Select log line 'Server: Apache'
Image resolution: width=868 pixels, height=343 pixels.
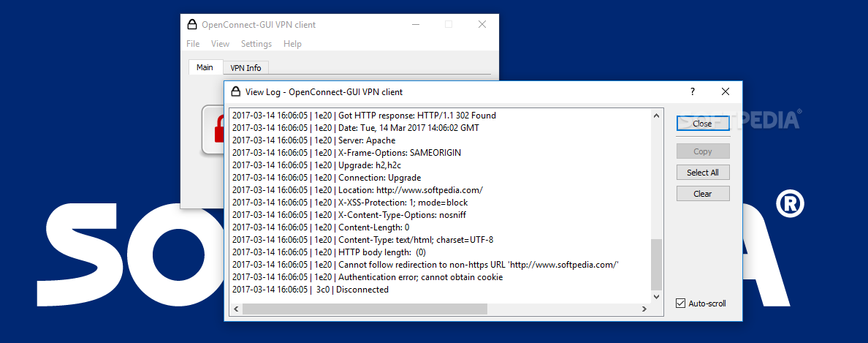point(313,140)
